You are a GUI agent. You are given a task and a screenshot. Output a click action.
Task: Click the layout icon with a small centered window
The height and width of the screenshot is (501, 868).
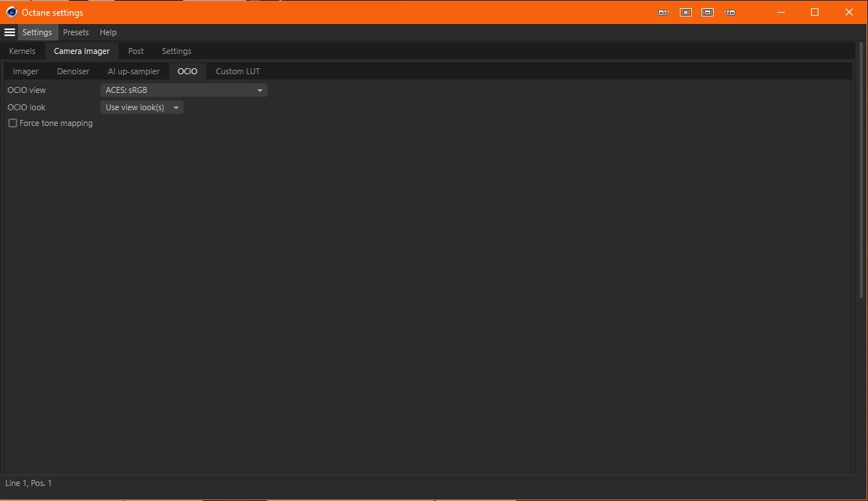point(685,12)
